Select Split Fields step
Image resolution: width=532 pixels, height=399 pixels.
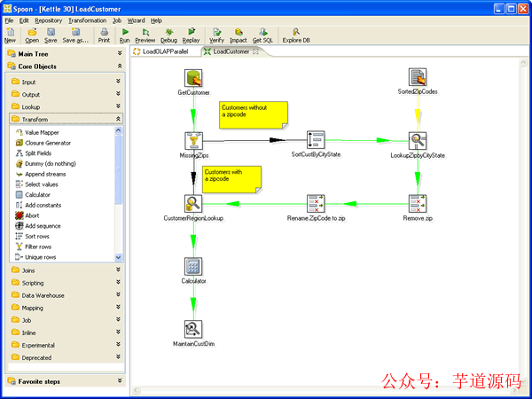[x=34, y=153]
